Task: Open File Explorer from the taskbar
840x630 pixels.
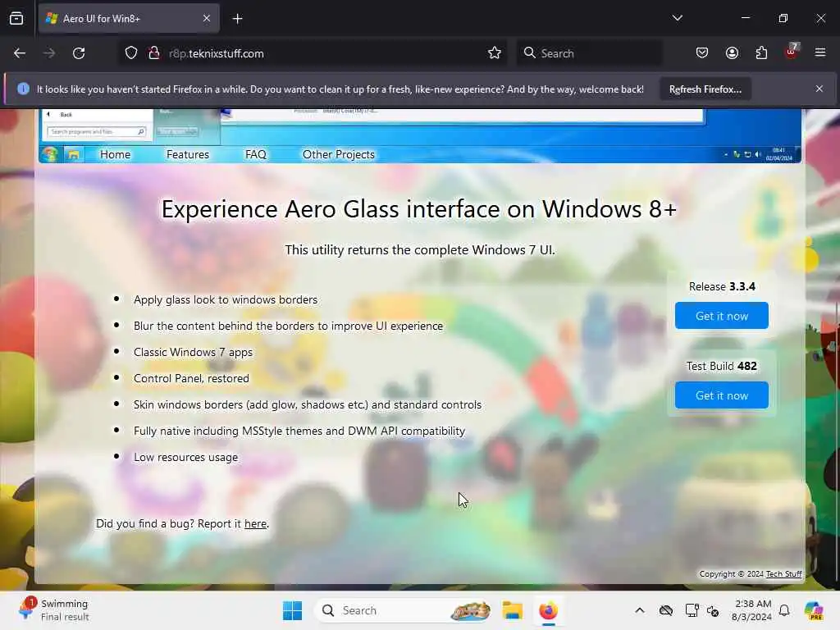Action: point(512,610)
